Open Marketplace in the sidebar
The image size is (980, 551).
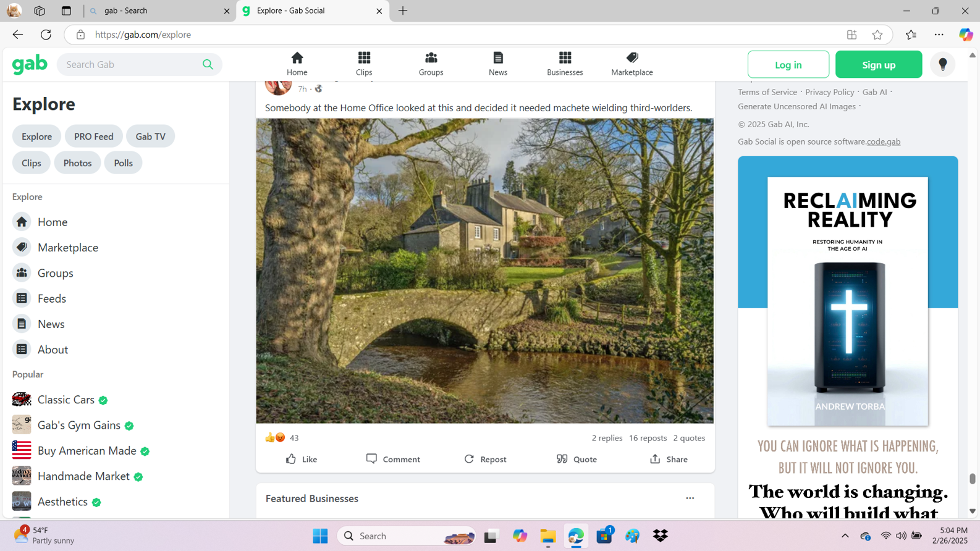pos(56,247)
